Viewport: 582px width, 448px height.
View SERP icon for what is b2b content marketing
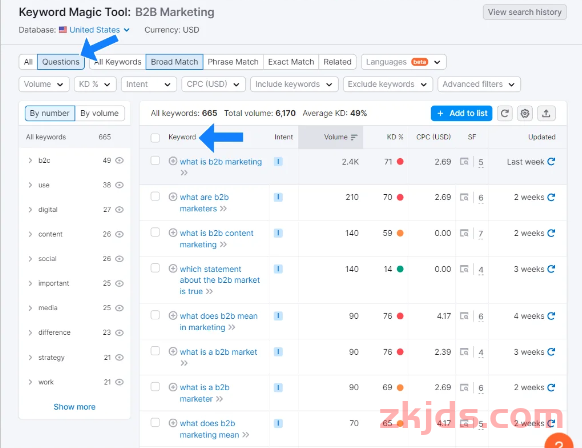click(464, 233)
